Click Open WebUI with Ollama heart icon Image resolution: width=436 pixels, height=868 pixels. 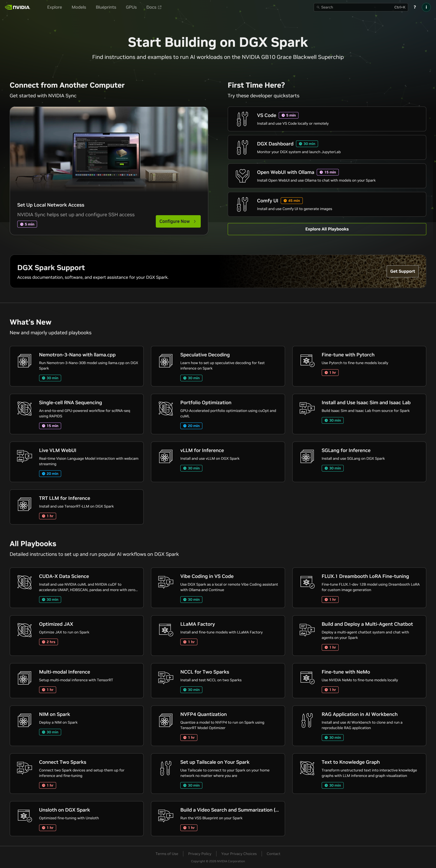coord(242,176)
